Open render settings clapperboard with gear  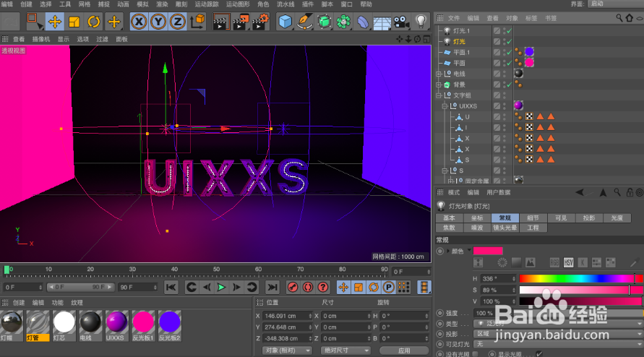point(260,22)
